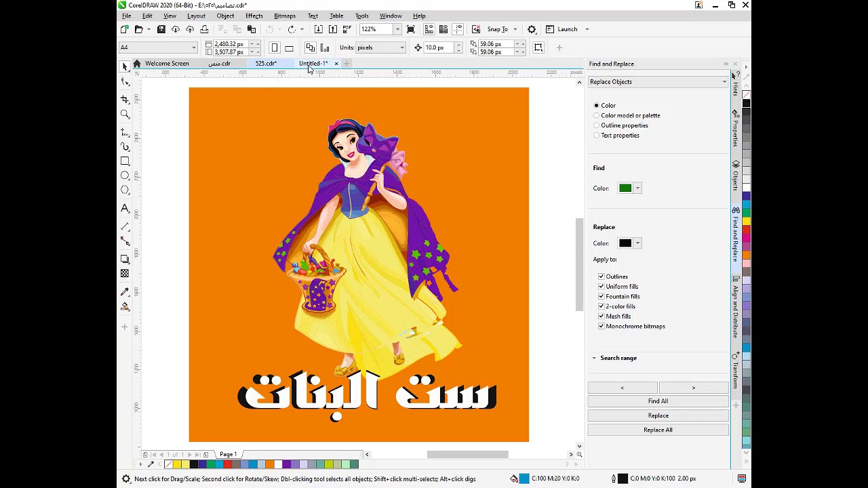Screen dimensions: 868x488
Task: Click the Export icon
Action: [332, 29]
